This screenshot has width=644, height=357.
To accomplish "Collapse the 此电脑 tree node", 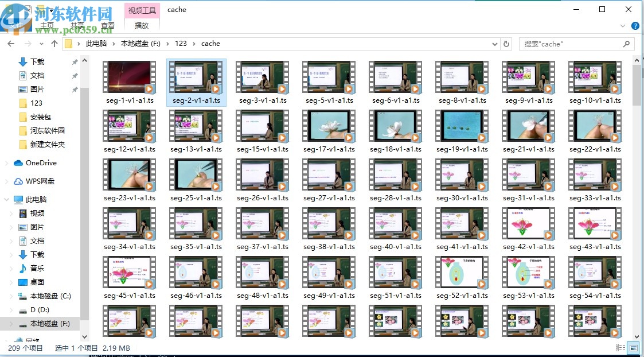I will (x=6, y=200).
